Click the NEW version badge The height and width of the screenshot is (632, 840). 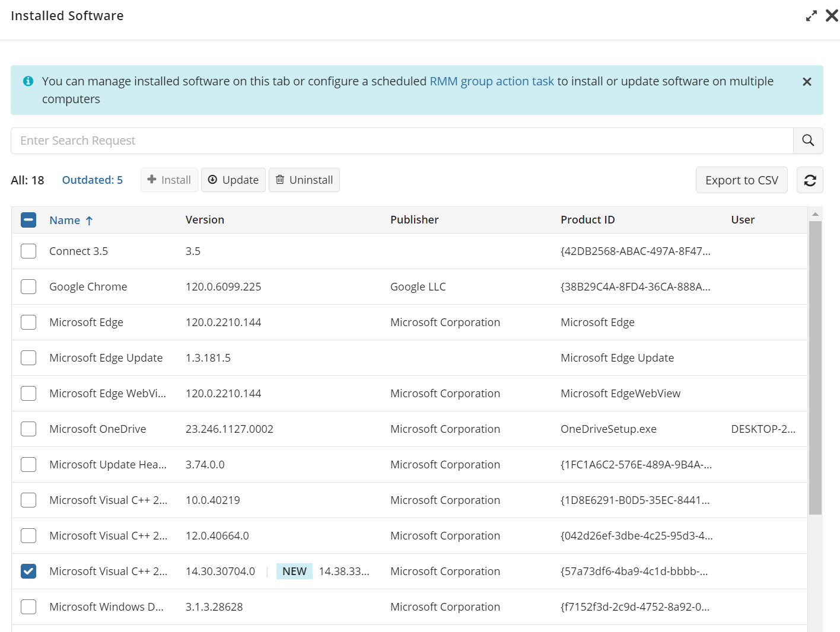click(294, 572)
